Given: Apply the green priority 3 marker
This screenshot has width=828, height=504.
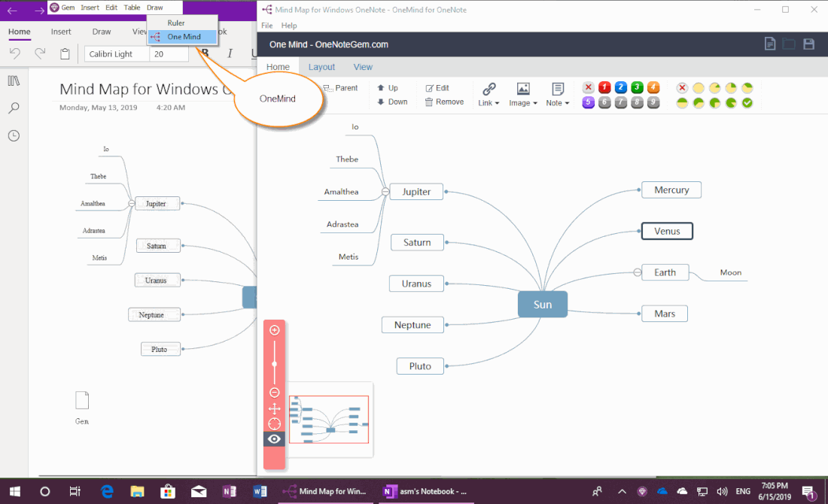Looking at the screenshot, I should 638,87.
